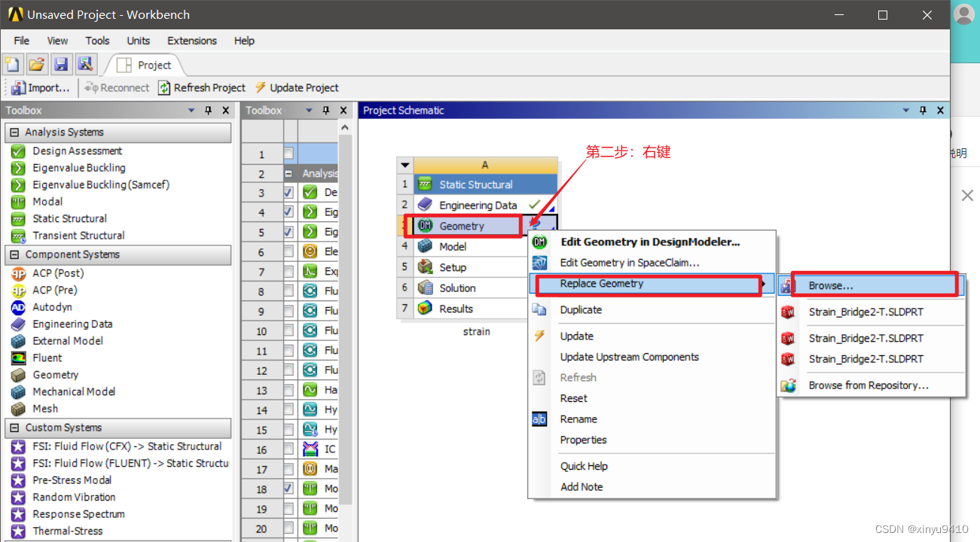Image resolution: width=980 pixels, height=542 pixels.
Task: Click Reconnect in the toolbar
Action: tap(117, 87)
